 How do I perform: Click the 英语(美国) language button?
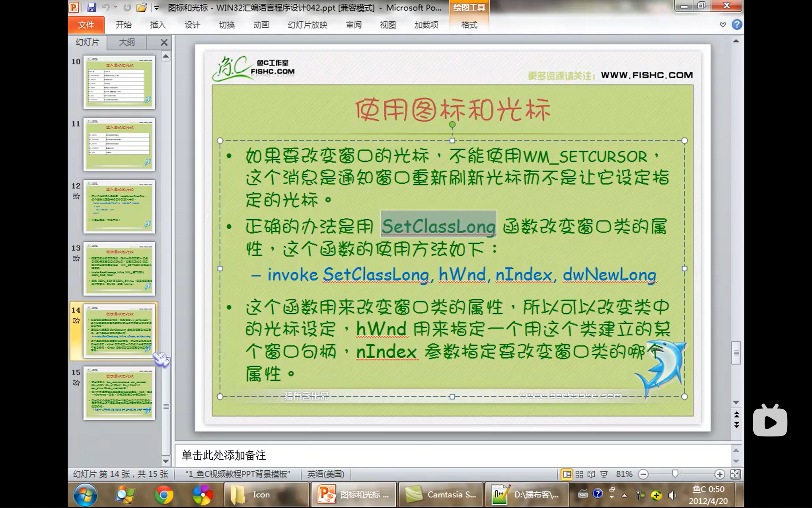coord(326,474)
